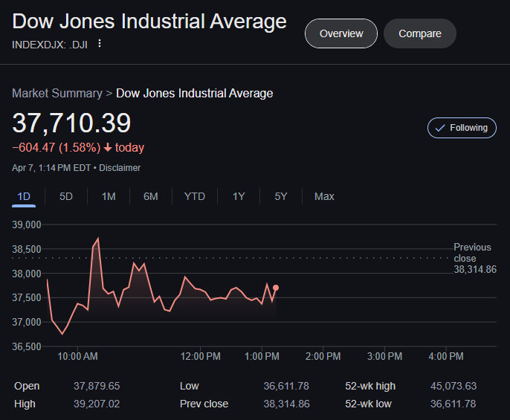Click the −604.47 (1.58%) change text
Screen dimensions: 510x420
point(57,147)
